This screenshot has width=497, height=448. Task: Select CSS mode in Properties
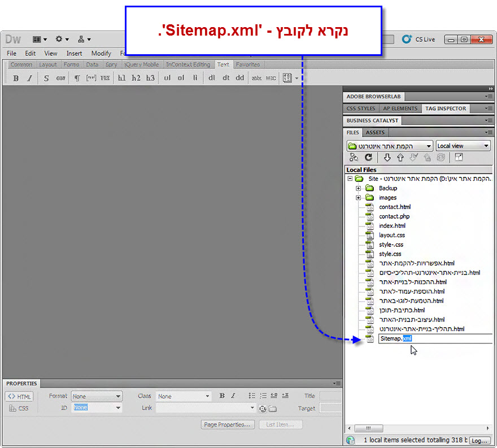tap(19, 408)
